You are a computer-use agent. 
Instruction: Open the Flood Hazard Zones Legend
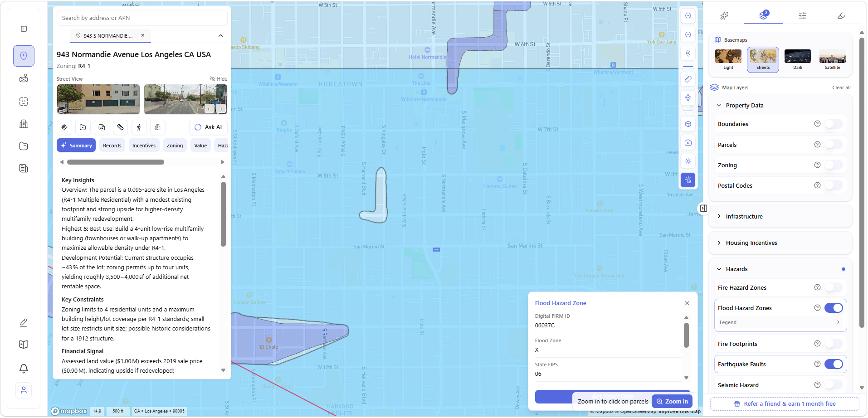[780, 323]
